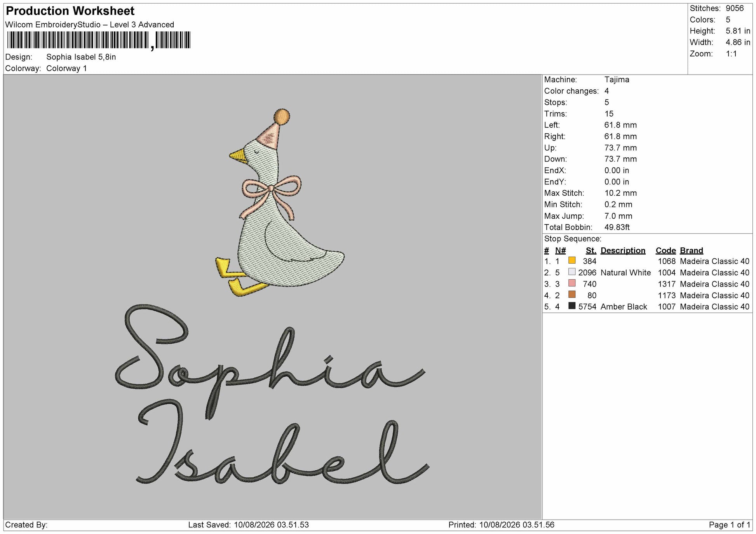Screen dimensions: 756x534
Task: Click the Color changes value 4
Action: (607, 91)
